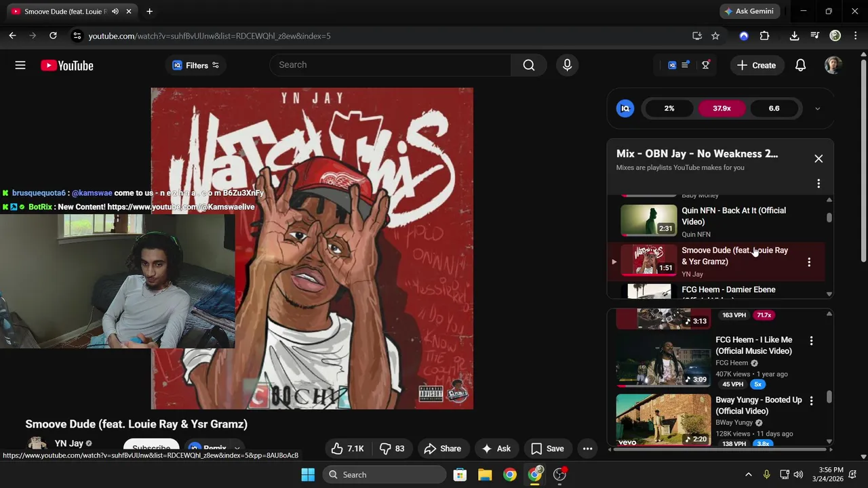The width and height of the screenshot is (868, 488).
Task: Click Quin NFN Back At It thumbnail
Action: [x=649, y=220]
